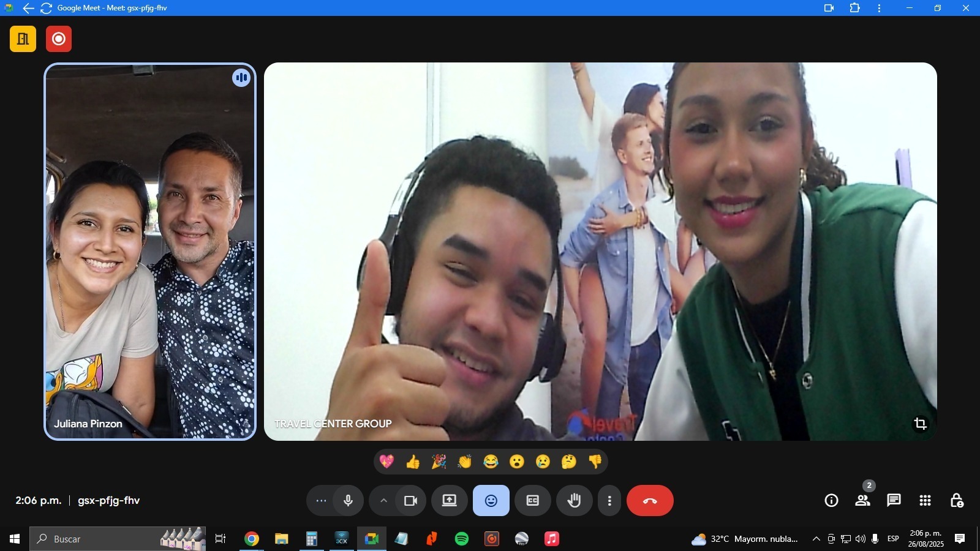Select Juliana Pinzon video tile
This screenshot has height=551, width=980.
click(x=150, y=251)
